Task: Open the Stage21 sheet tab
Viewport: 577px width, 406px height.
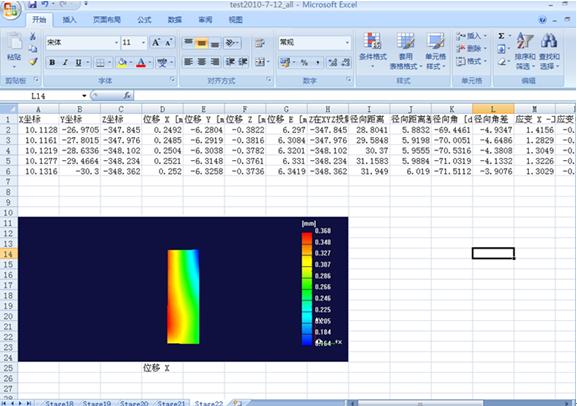Action: [x=170, y=403]
